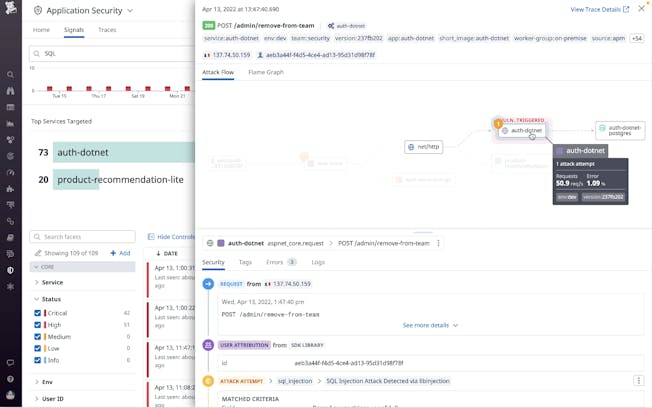Open the Security tab in the span panel
This screenshot has width=652, height=408.
[213, 262]
